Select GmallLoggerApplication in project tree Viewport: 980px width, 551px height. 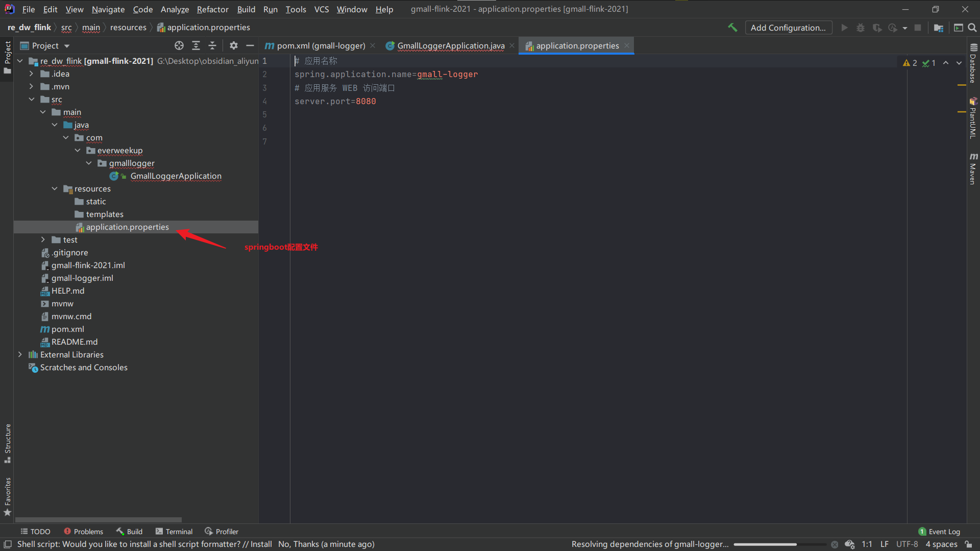click(x=176, y=176)
